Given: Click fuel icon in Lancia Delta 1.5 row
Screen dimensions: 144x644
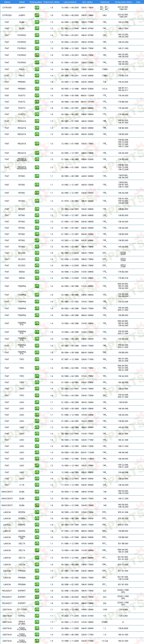Looking at the screenshot, I should point(37,558).
